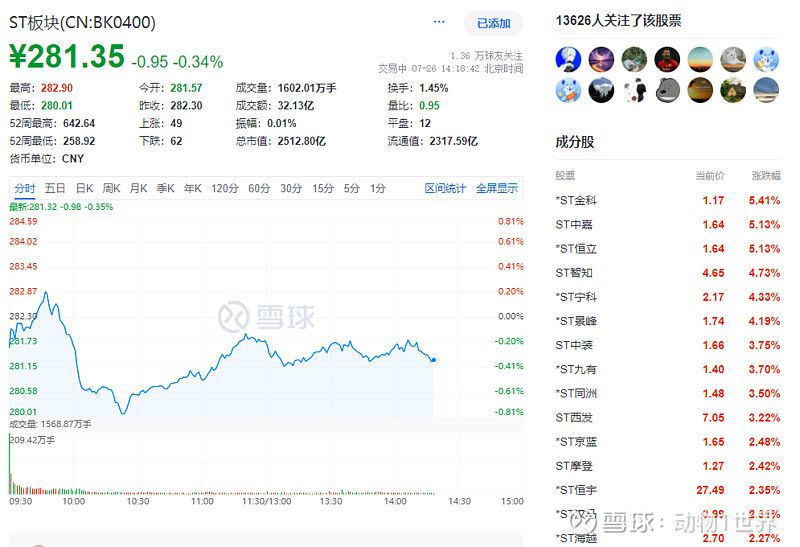This screenshot has height=547, width=800.
Task: Click the price line endpoint dot
Action: (x=434, y=360)
